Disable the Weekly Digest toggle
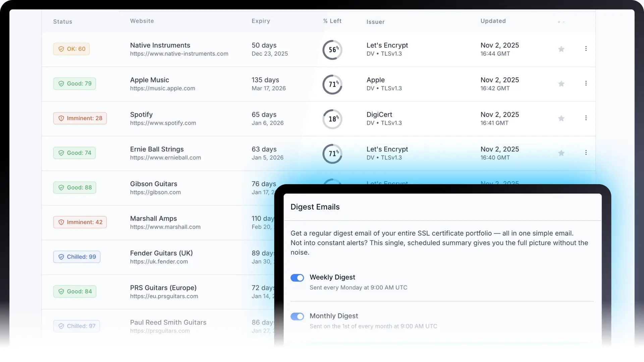Viewport: 644px width, 362px height. point(297,278)
